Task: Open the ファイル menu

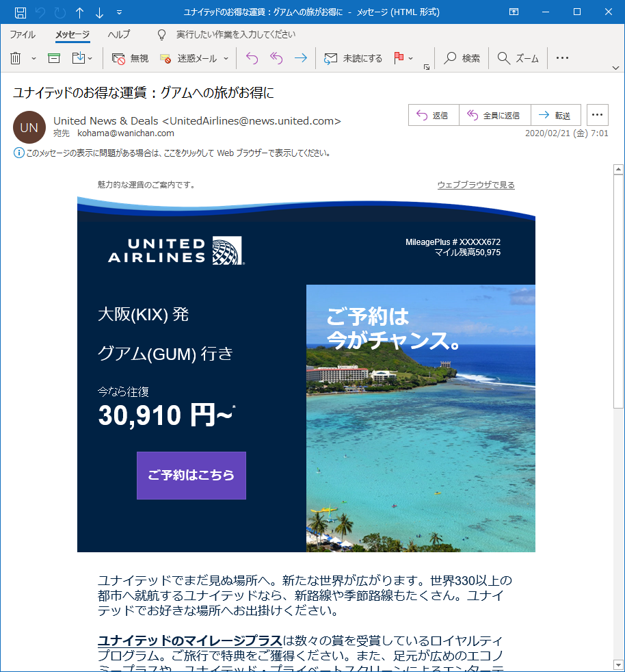Action: point(23,35)
